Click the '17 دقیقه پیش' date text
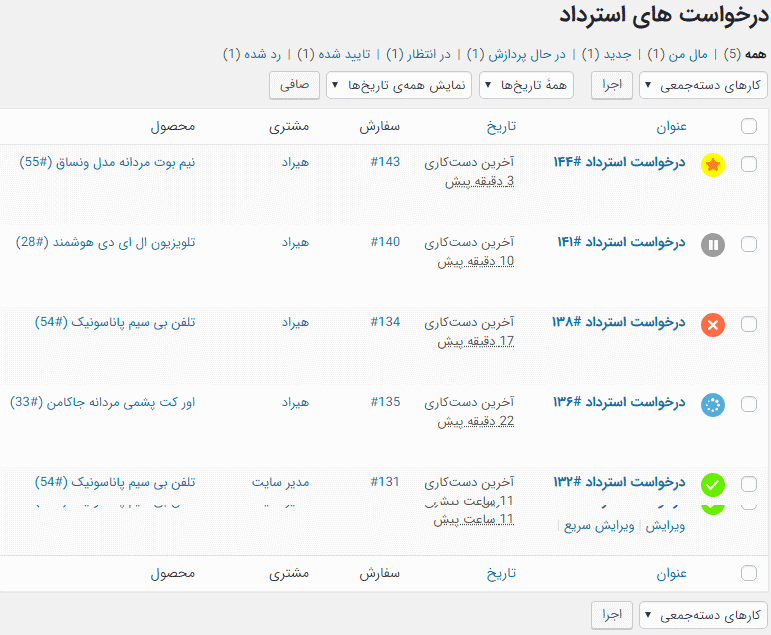Viewport: 771px width, 635px height. (x=476, y=341)
